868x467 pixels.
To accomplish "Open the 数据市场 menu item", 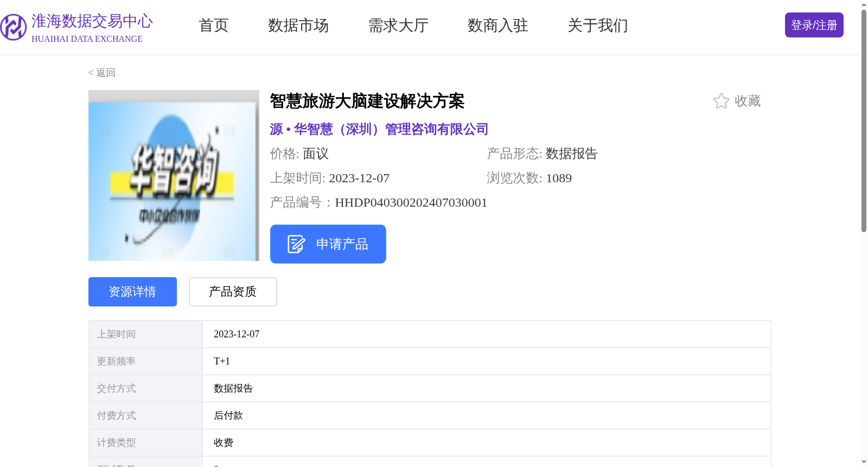I will tap(298, 25).
